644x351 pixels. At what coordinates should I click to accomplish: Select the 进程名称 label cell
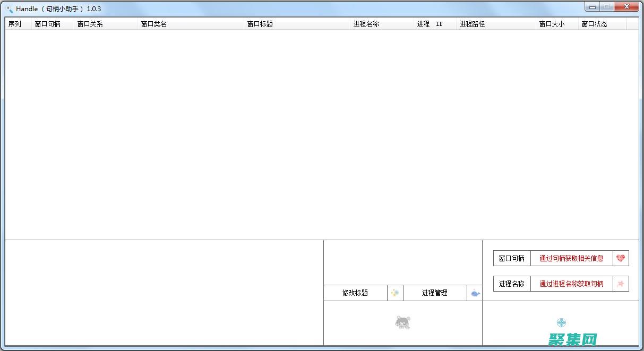pos(512,284)
